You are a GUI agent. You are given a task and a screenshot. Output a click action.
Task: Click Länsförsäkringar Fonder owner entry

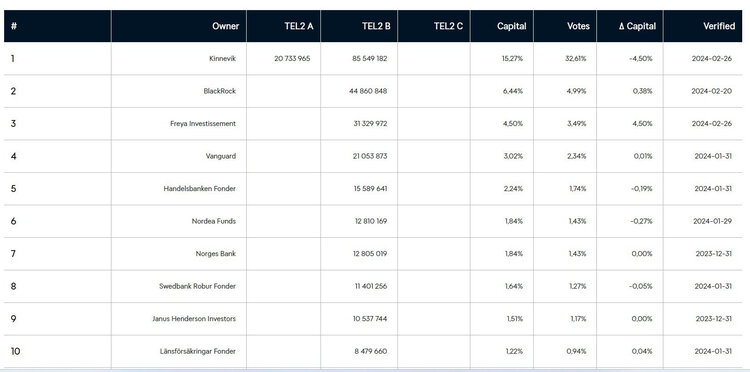(198, 351)
